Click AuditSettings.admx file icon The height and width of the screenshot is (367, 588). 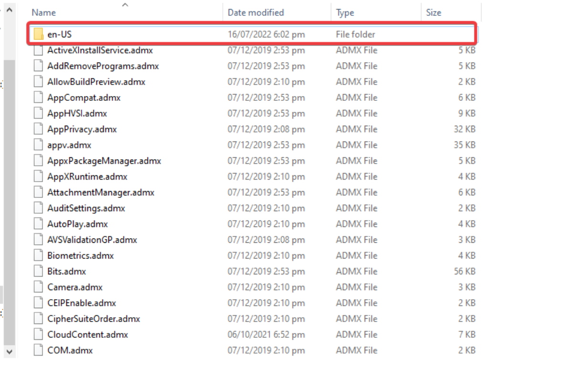[39, 208]
